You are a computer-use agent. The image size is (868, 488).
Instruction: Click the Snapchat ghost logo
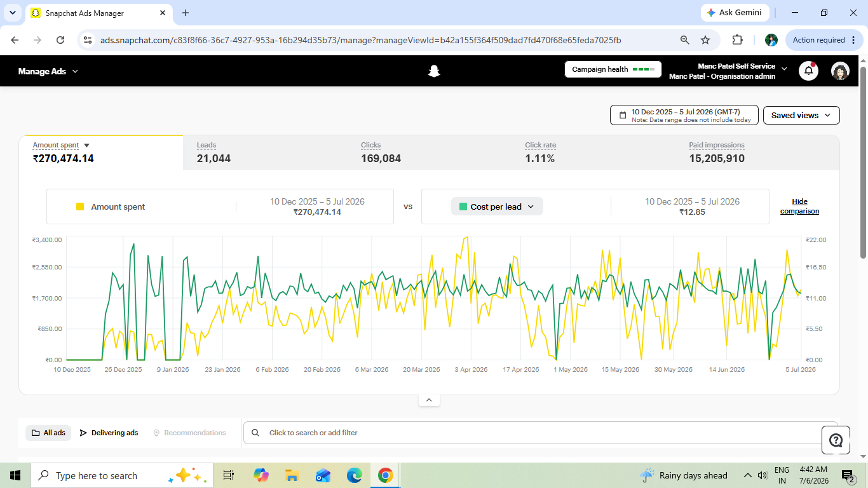click(x=434, y=71)
